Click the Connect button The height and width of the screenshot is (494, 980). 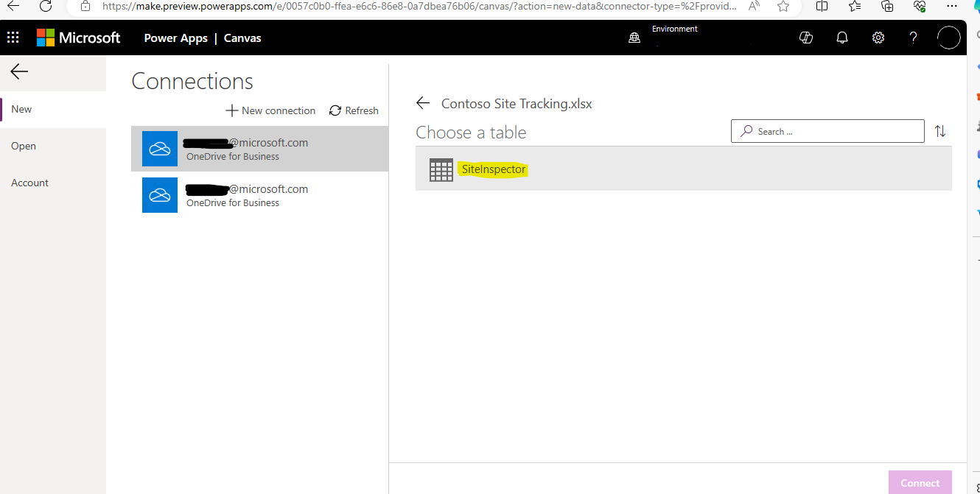920,482
